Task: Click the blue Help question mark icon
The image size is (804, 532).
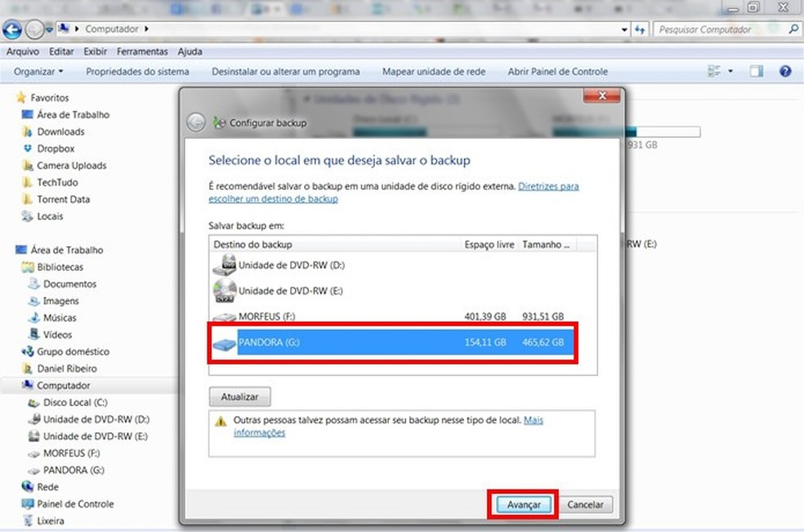Action: click(785, 71)
